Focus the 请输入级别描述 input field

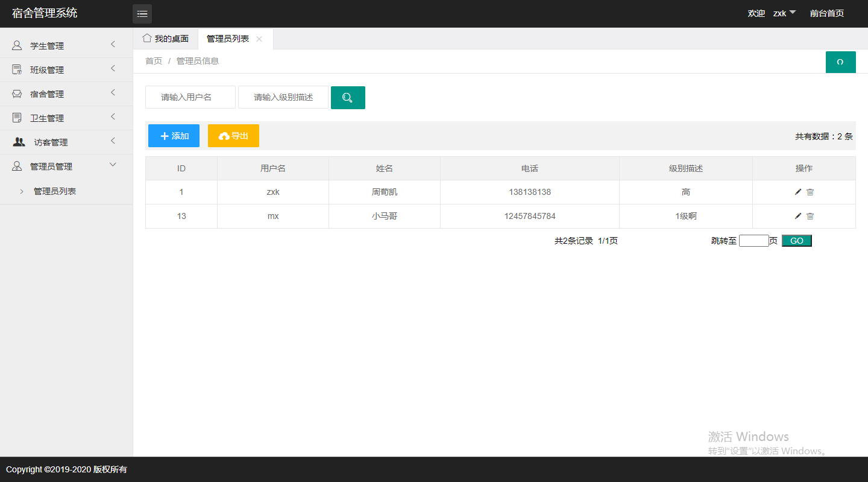pyautogui.click(x=283, y=97)
